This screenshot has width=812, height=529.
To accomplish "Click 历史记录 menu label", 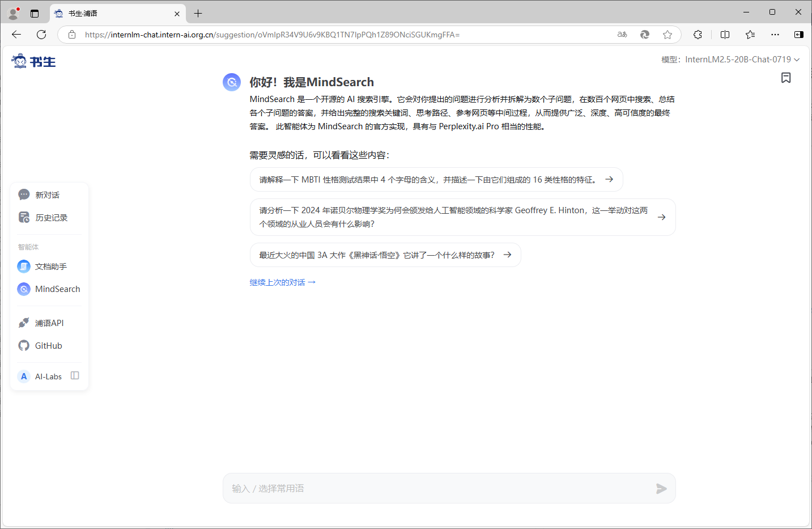I will point(51,218).
